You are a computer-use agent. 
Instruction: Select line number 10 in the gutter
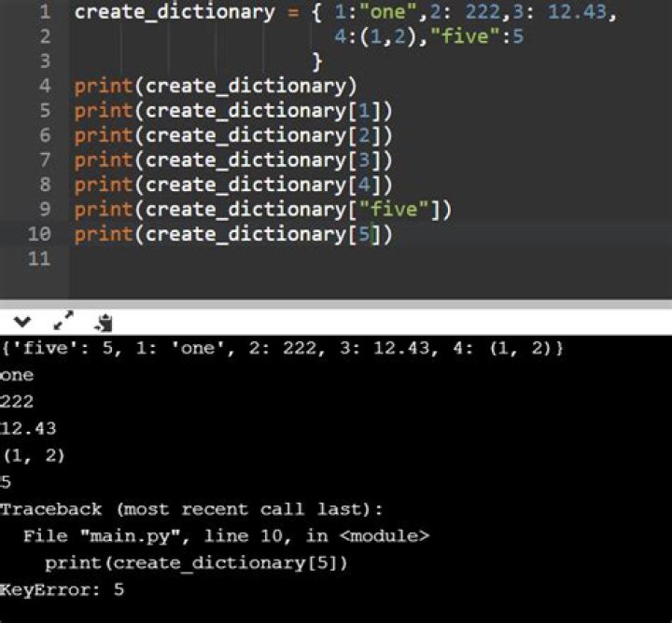click(x=39, y=234)
